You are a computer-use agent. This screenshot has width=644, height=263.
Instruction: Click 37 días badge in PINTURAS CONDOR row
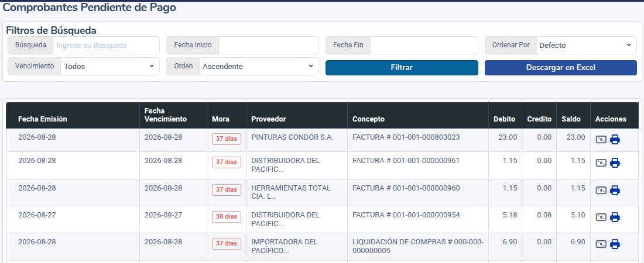[x=227, y=139]
